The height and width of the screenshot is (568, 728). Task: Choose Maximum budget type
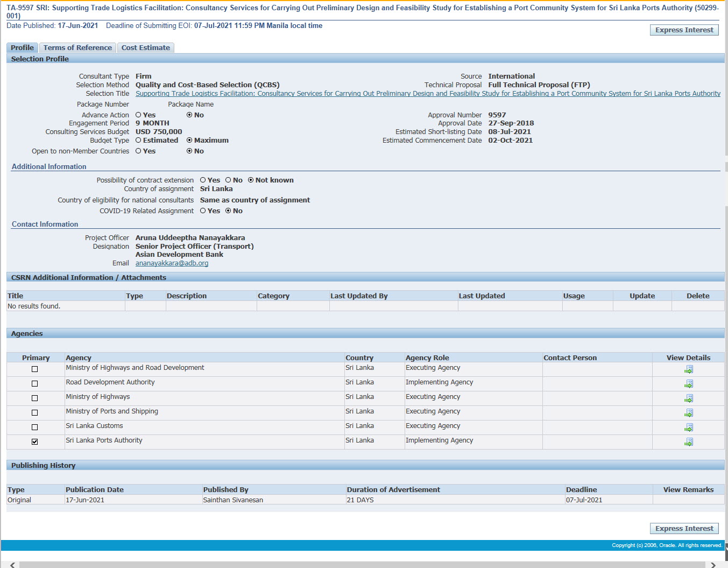pyautogui.click(x=189, y=140)
